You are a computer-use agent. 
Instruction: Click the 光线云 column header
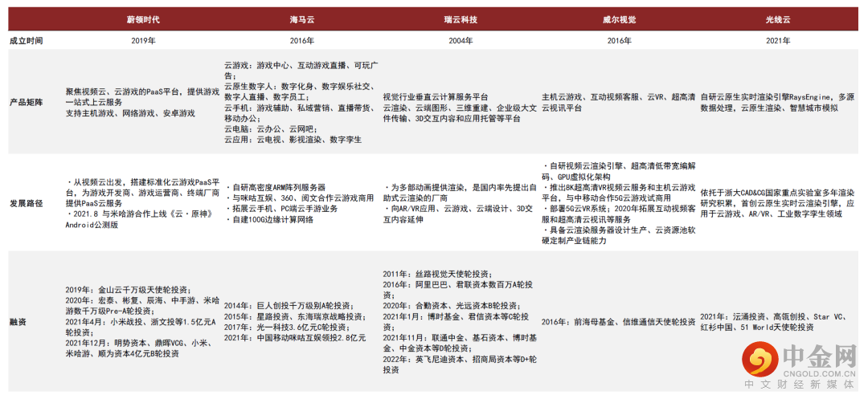coord(778,19)
